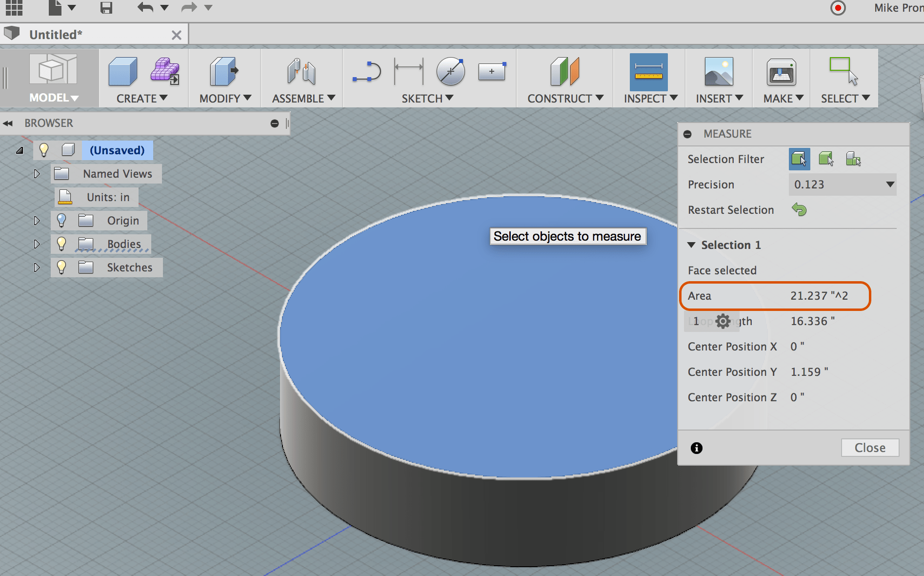
Task: Save the design with the floppy icon
Action: tap(106, 7)
